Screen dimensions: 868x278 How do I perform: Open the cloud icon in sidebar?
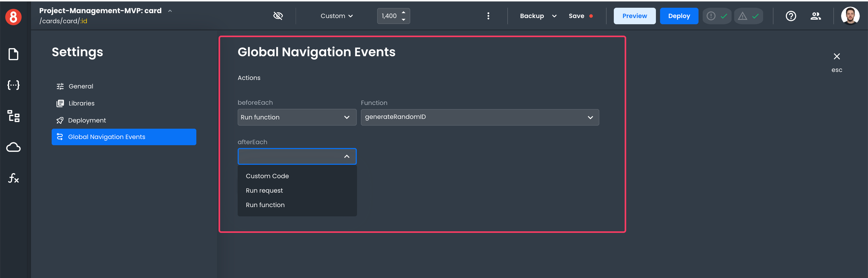pyautogui.click(x=13, y=147)
